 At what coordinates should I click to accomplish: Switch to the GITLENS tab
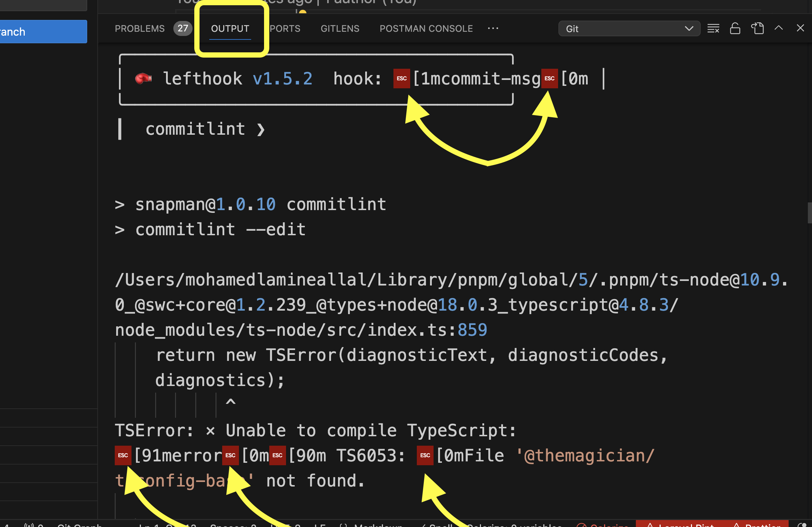[340, 29]
